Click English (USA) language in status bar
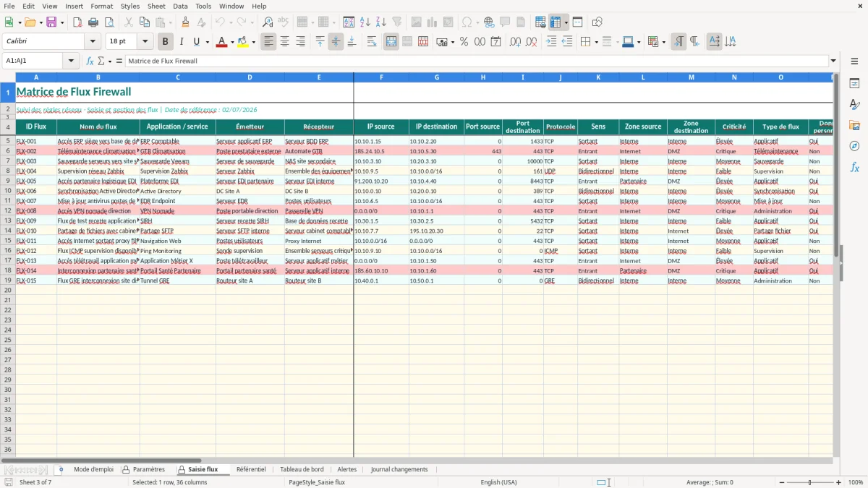Screen dimensions: 868x488 pyautogui.click(x=498, y=482)
